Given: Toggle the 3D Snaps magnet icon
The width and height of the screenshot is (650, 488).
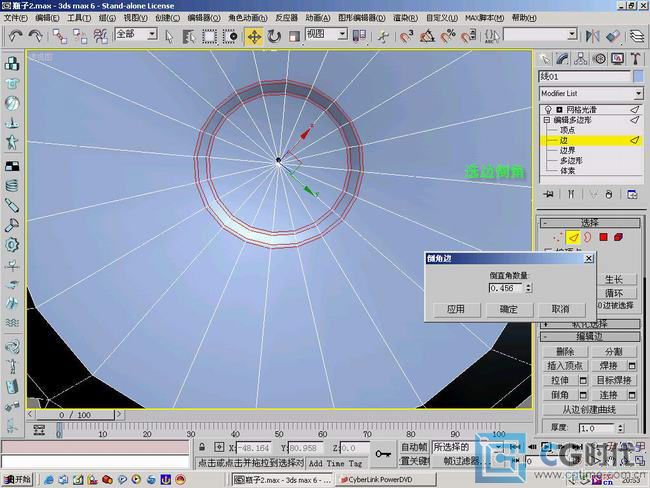Looking at the screenshot, I should 406,36.
